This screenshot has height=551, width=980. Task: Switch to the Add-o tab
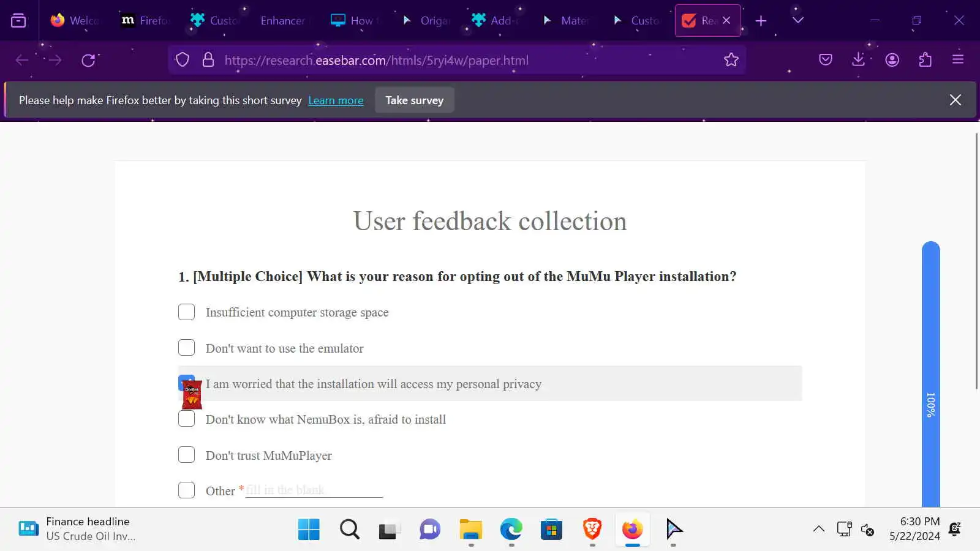pos(495,21)
